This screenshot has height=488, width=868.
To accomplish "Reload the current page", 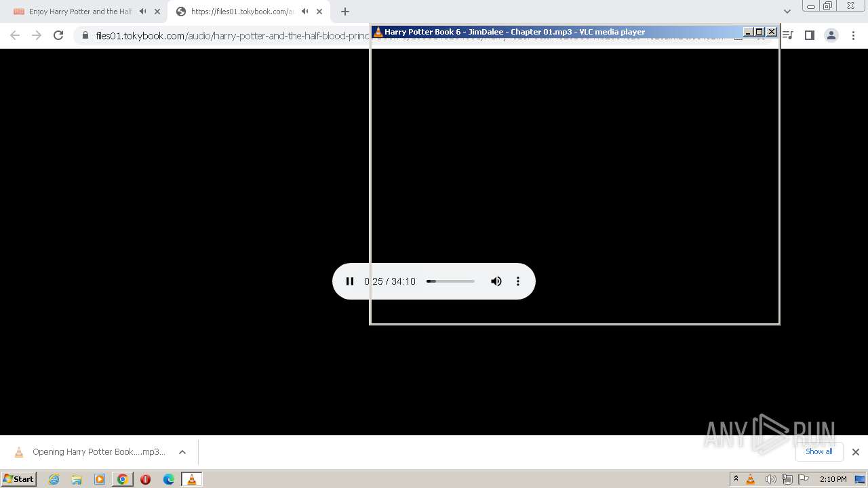I will tap(58, 35).
